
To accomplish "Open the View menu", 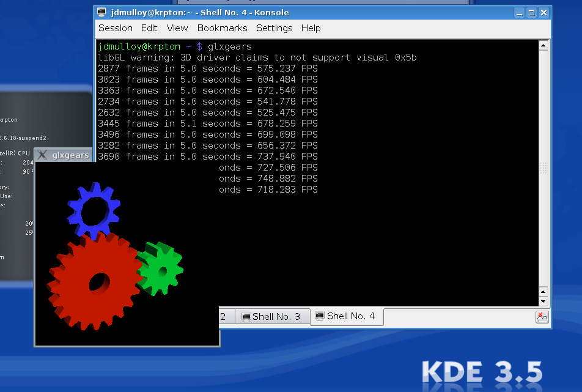I will 177,28.
